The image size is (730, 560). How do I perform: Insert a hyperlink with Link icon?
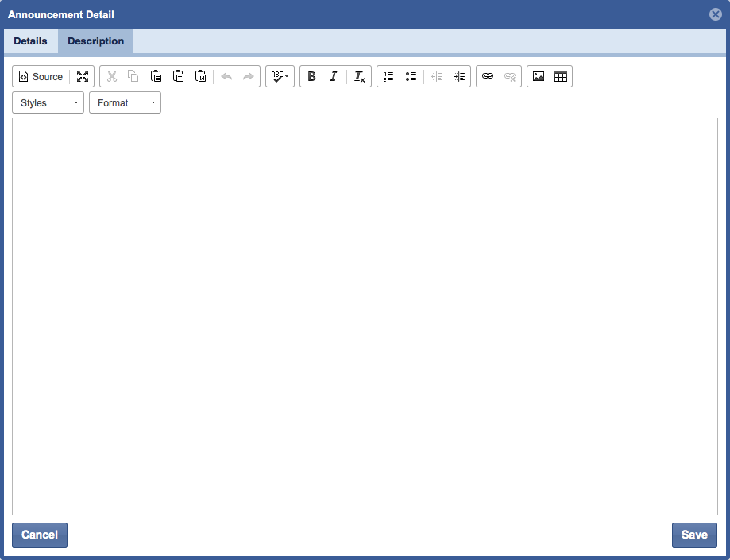point(488,77)
